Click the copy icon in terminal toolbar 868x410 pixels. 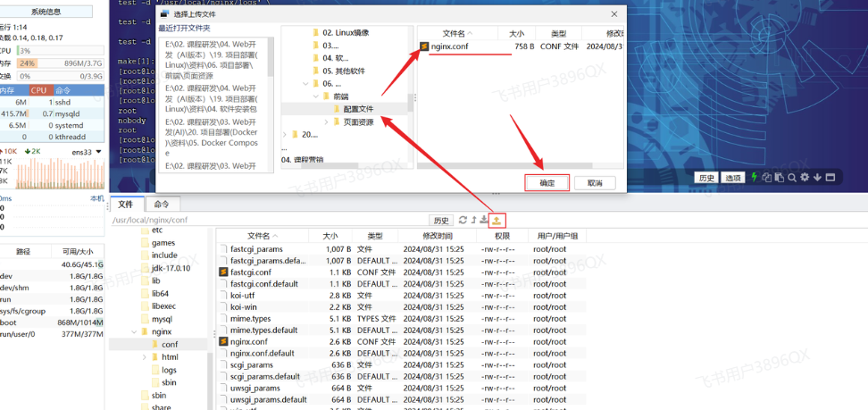767,177
